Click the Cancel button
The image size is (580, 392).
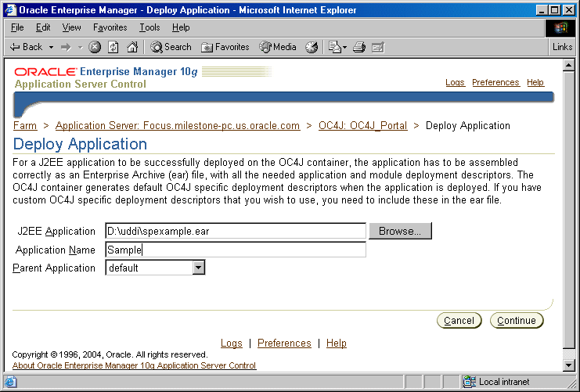(459, 320)
